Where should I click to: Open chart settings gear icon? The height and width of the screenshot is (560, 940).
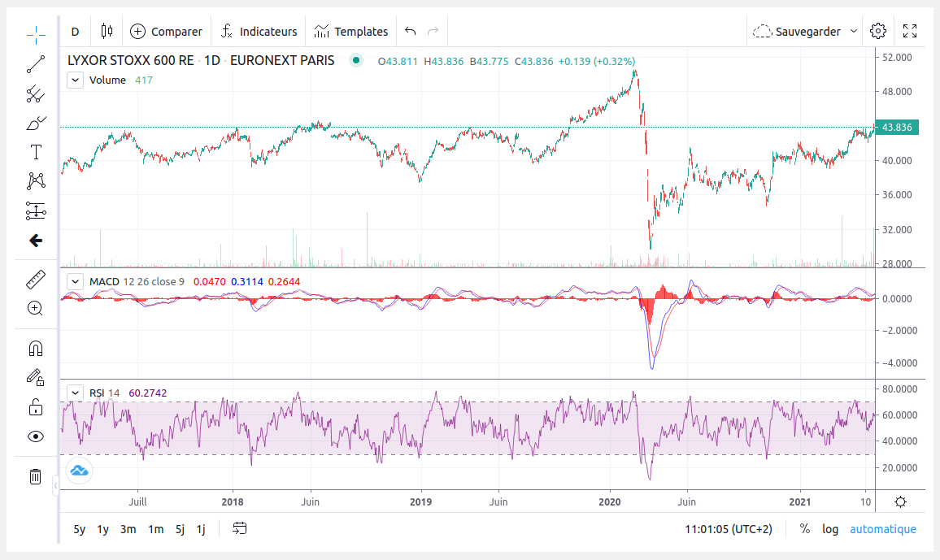pos(878,31)
